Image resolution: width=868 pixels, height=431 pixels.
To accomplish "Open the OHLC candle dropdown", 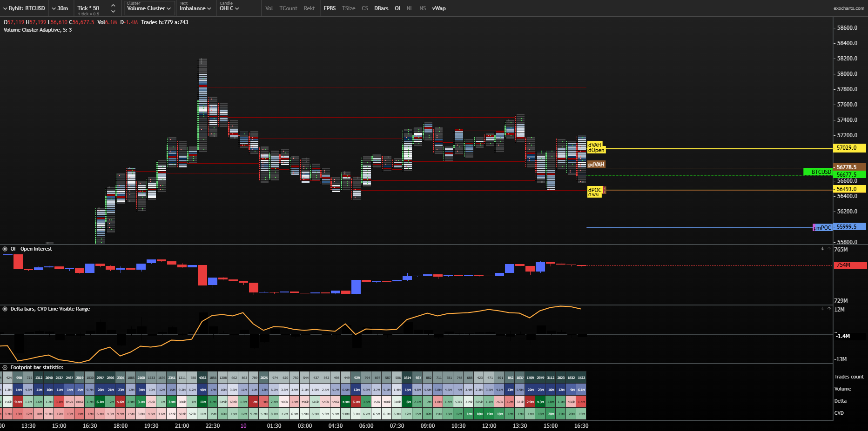I will coord(229,8).
